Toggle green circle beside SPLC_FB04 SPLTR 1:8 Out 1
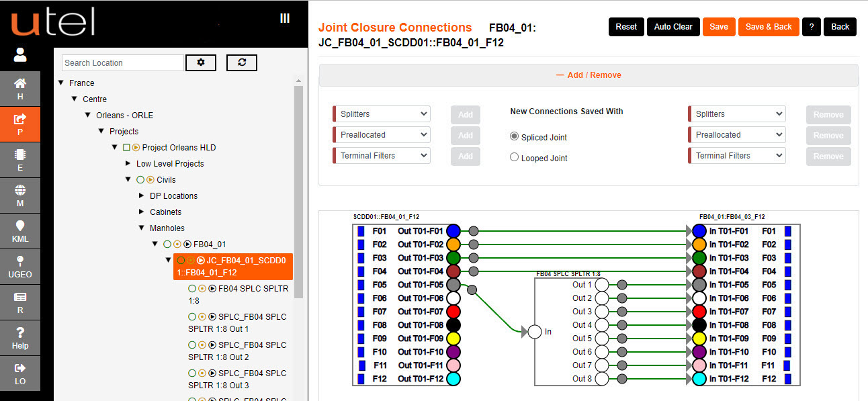This screenshot has height=401, width=868. point(192,316)
